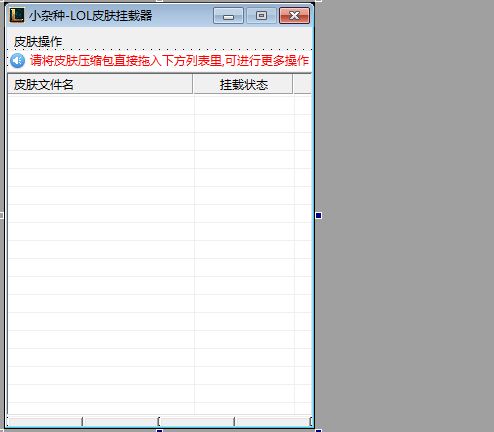Viewport: 494px width, 432px height.
Task: Click the blue speaker notice icon
Action: [x=17, y=61]
